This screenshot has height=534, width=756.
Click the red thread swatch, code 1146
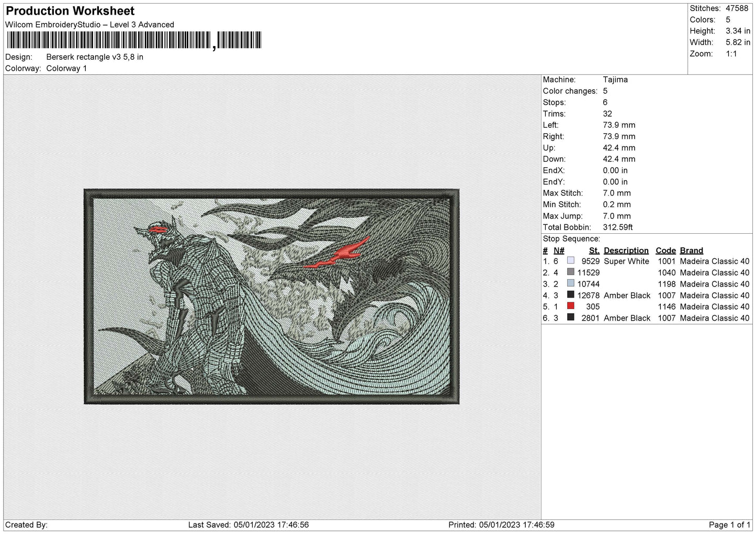pos(570,306)
